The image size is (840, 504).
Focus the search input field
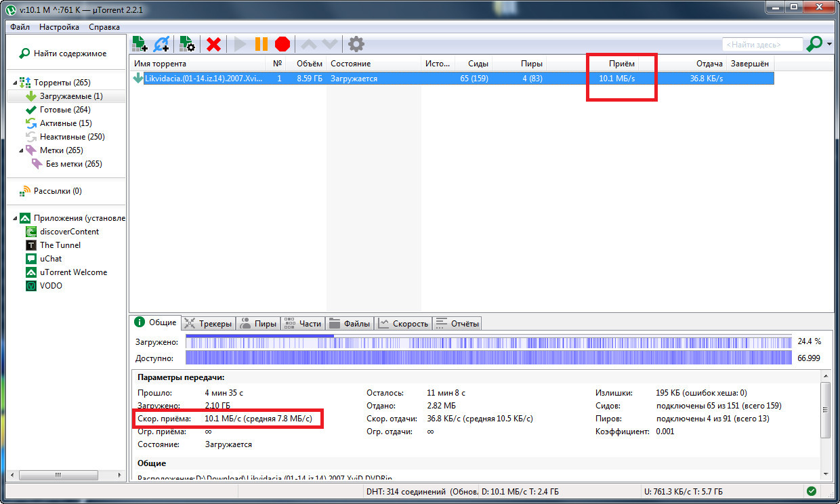pyautogui.click(x=762, y=45)
